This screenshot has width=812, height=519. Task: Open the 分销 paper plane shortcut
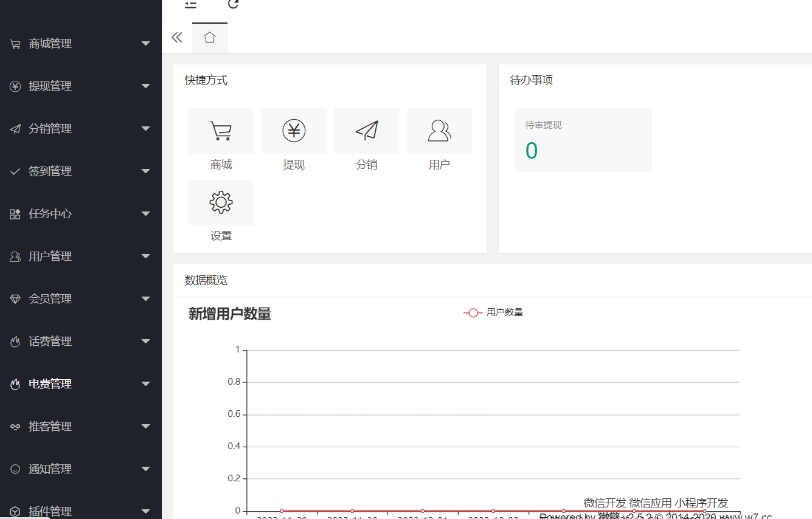[366, 131]
